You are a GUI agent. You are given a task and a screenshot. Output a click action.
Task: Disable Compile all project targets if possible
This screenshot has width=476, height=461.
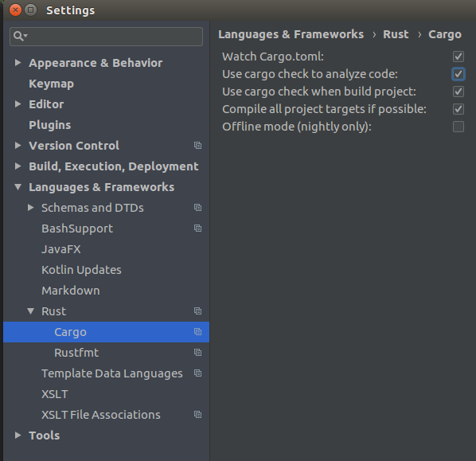(x=458, y=109)
